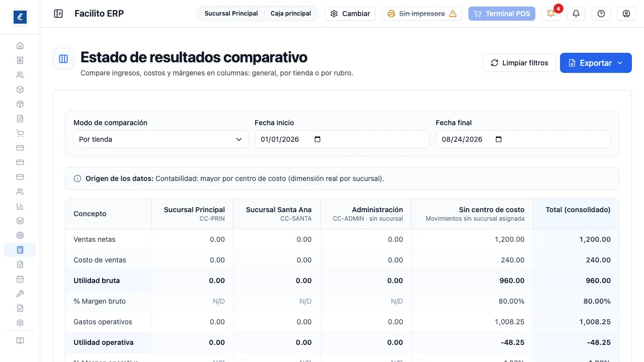Collapse the sidebar with the panel toggle icon
The width and height of the screenshot is (644, 362).
point(58,14)
